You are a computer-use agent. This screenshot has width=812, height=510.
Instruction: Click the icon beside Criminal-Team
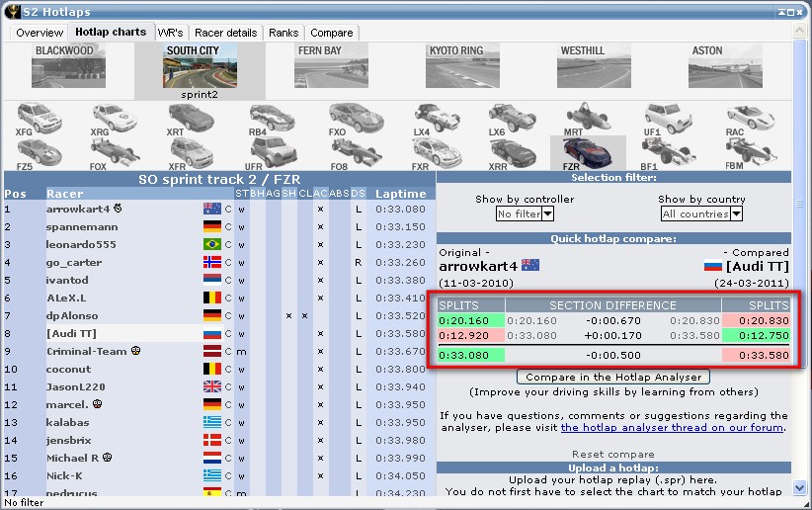[x=135, y=351]
